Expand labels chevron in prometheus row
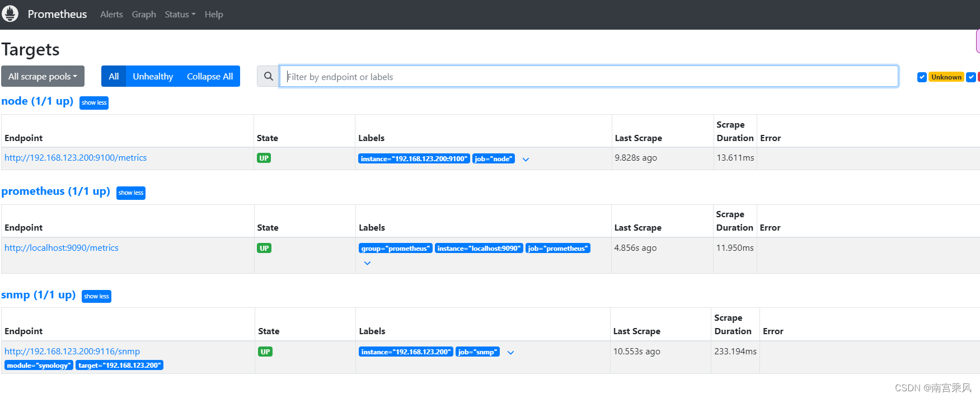This screenshot has width=980, height=398. click(367, 263)
